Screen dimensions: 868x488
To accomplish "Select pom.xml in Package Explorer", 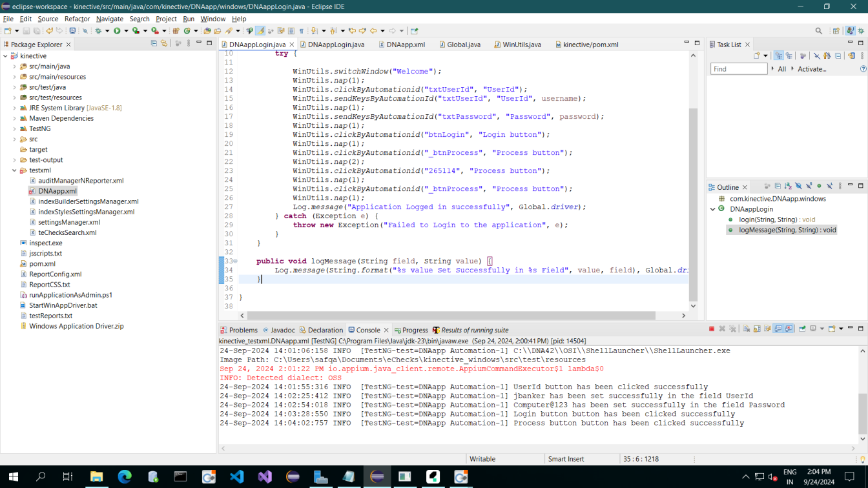I will [x=42, y=263].
